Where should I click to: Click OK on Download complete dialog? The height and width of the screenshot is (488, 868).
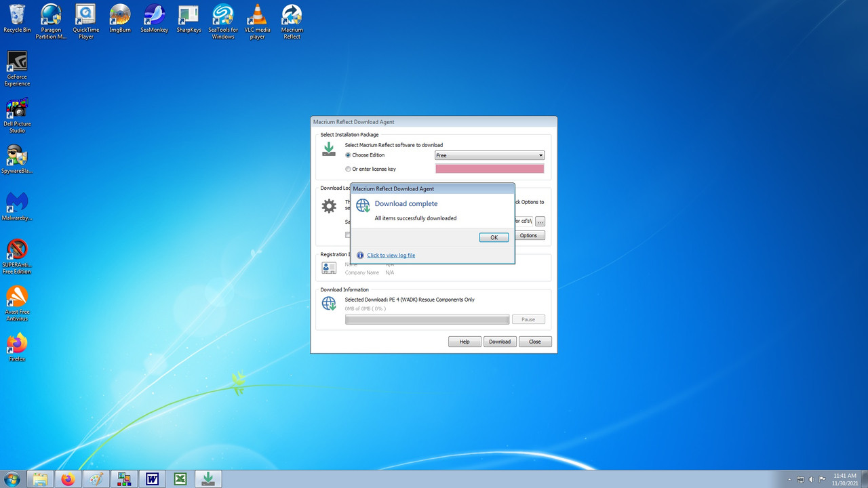pos(494,237)
